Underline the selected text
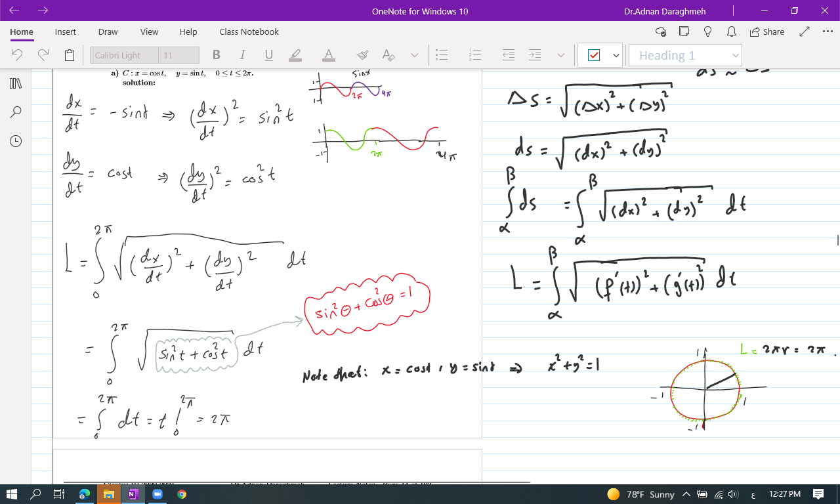Viewport: 840px width, 504px height. (268, 55)
